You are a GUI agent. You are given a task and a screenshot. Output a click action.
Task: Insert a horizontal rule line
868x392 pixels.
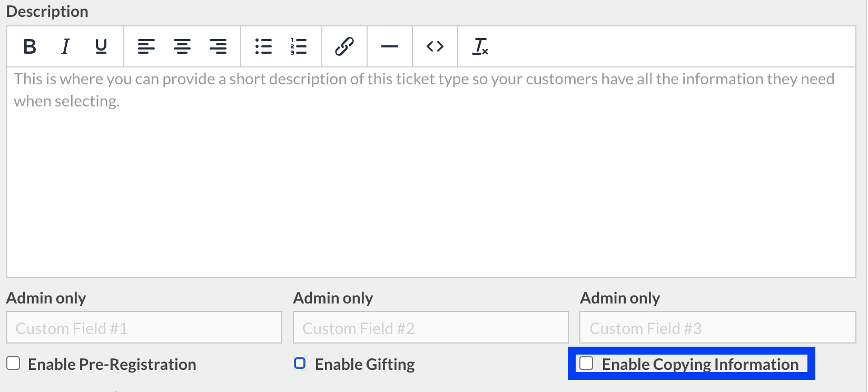390,46
